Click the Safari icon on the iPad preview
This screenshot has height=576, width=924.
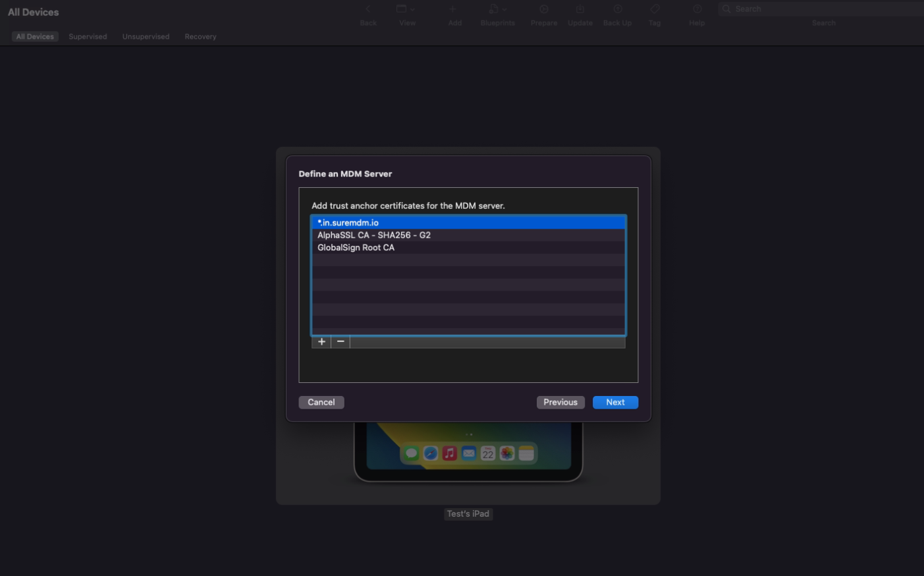coord(431,453)
